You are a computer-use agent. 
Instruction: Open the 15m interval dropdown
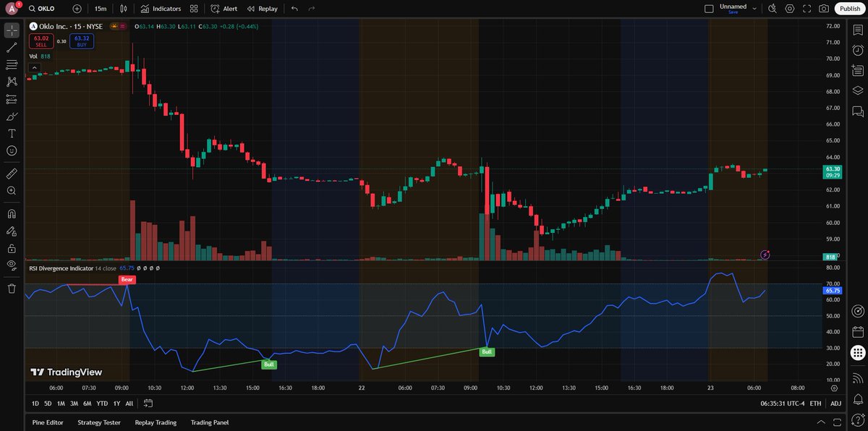(x=101, y=9)
